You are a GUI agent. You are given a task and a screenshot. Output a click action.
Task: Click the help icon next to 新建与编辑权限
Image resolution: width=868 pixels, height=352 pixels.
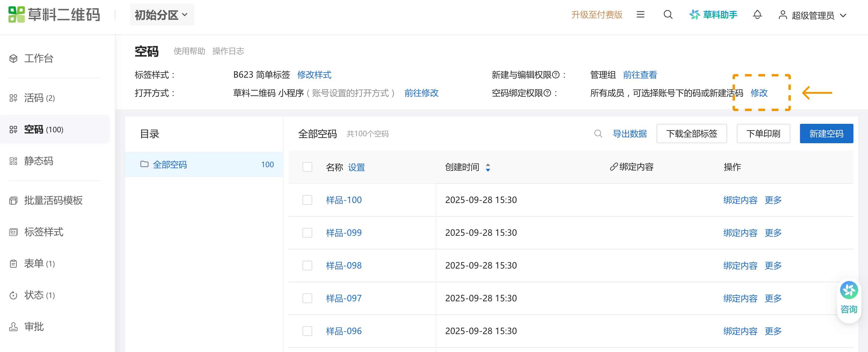point(556,75)
